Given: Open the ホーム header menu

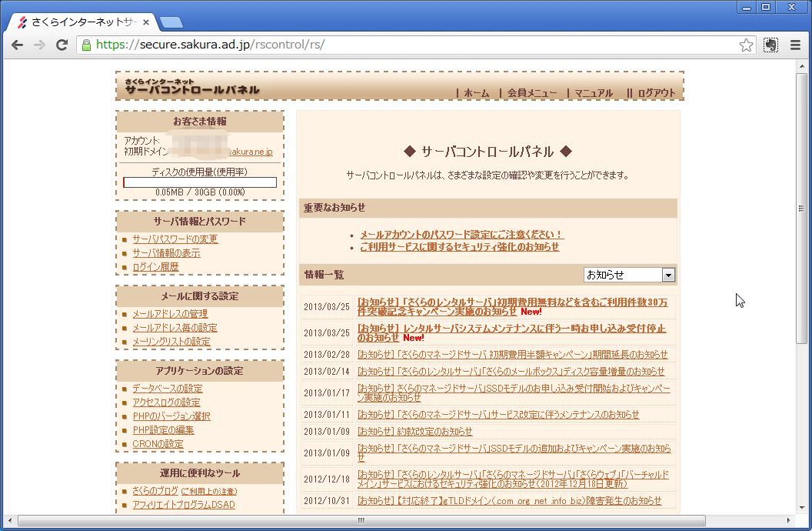Looking at the screenshot, I should [477, 93].
